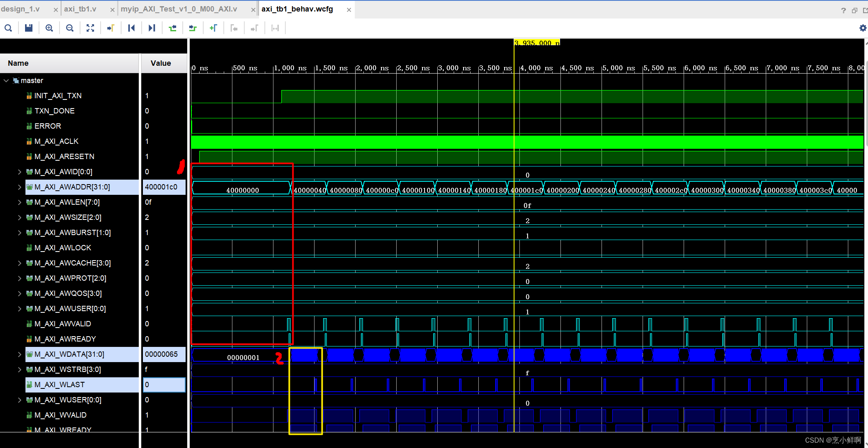Click the previous marker icon
Viewport: 868px width, 448px height.
pyautogui.click(x=234, y=28)
